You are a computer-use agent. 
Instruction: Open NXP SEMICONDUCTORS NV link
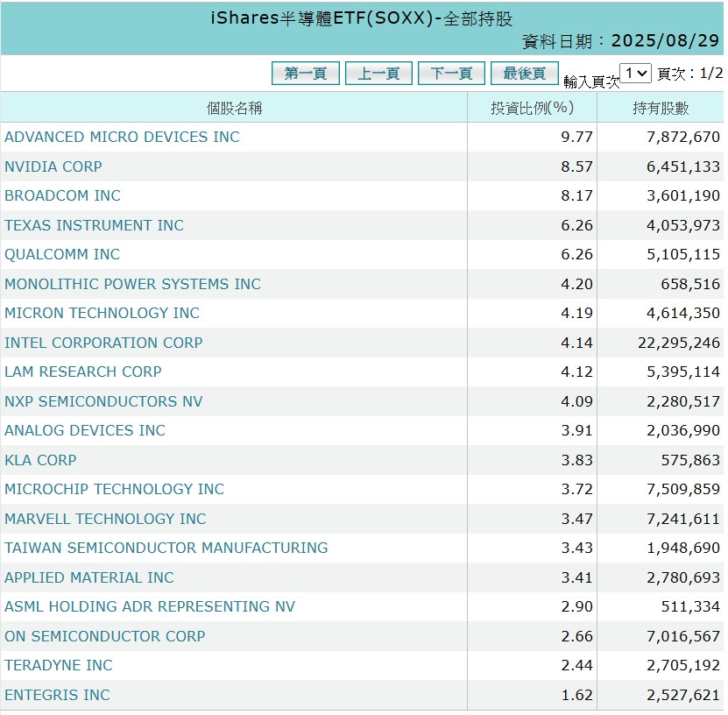point(103,401)
